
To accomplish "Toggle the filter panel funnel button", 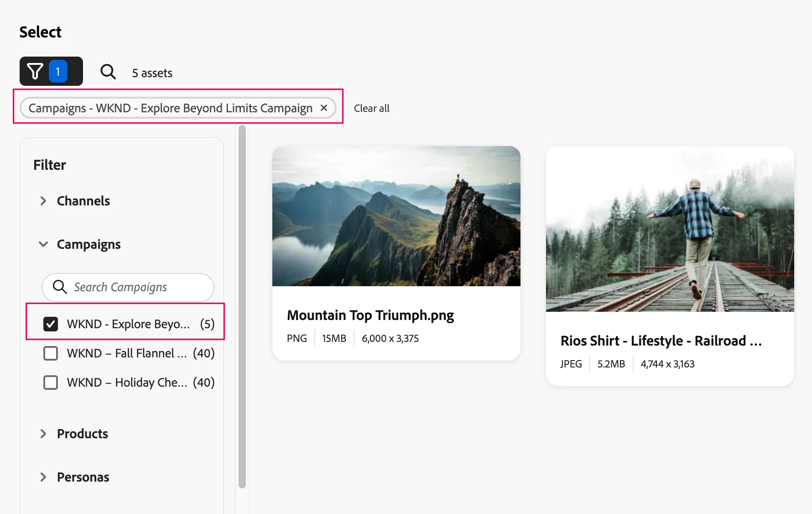I will pos(51,71).
